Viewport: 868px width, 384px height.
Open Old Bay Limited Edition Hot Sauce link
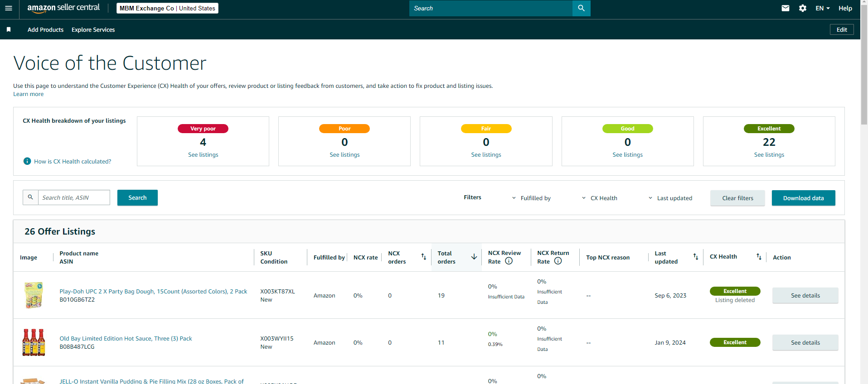tap(126, 338)
